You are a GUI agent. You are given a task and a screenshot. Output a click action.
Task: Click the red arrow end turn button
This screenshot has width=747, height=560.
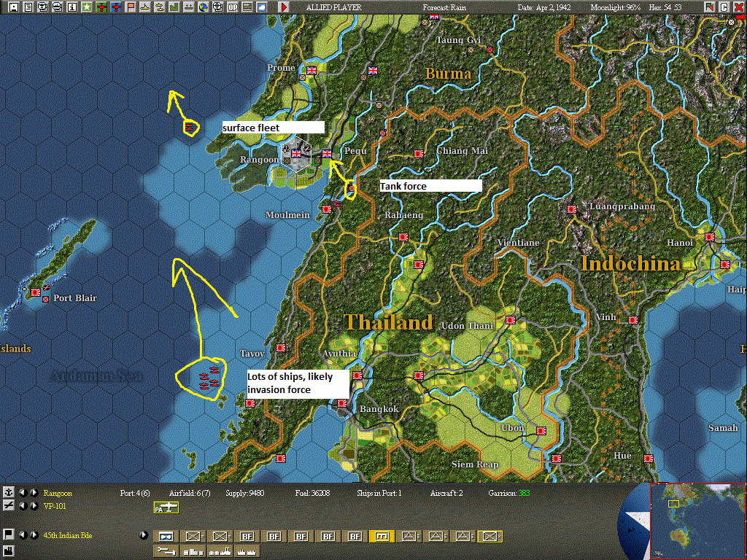[284, 7]
